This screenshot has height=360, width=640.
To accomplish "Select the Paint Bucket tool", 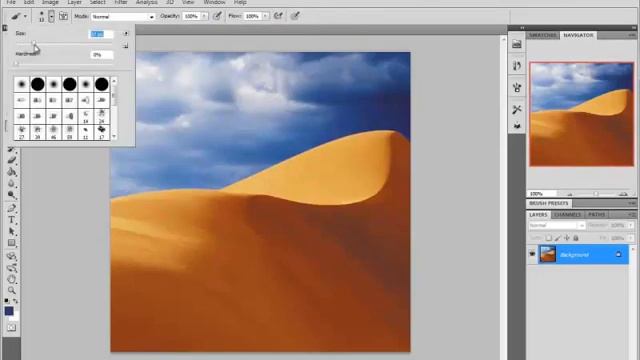I will (x=11, y=171).
